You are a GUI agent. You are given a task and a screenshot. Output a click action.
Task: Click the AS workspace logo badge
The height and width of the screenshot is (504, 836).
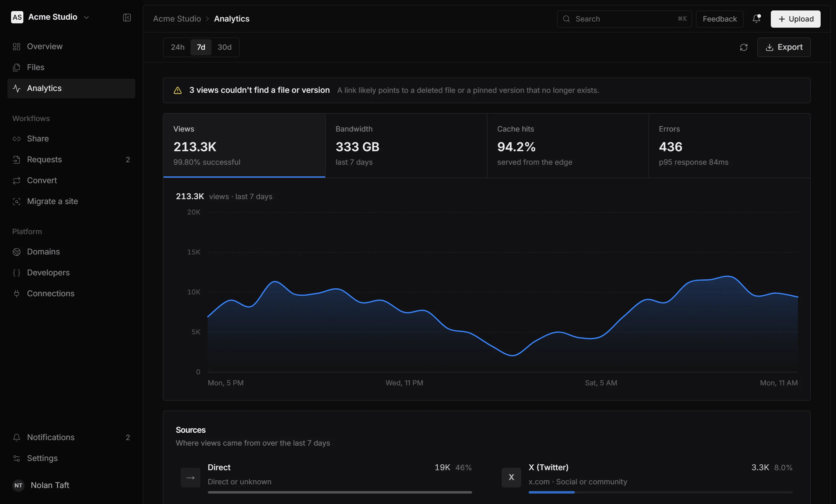[x=17, y=17]
